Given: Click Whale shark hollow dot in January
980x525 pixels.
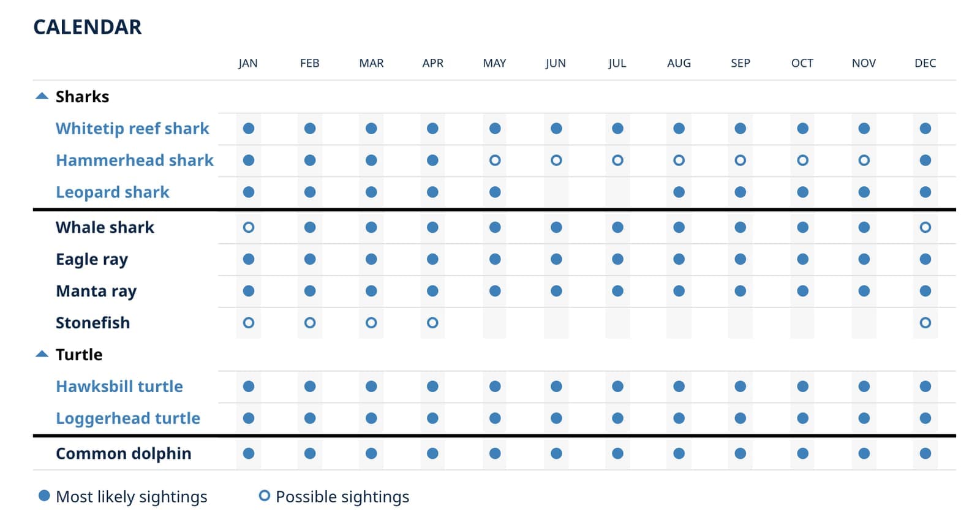Looking at the screenshot, I should click(x=248, y=227).
